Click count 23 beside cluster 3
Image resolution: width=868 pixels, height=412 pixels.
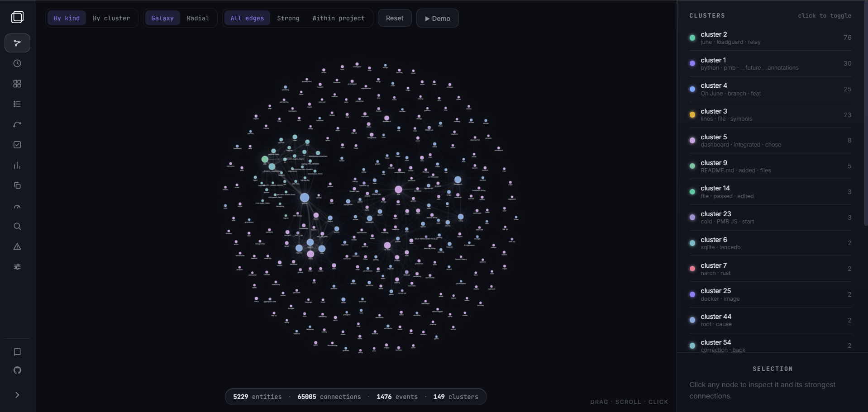pyautogui.click(x=847, y=115)
